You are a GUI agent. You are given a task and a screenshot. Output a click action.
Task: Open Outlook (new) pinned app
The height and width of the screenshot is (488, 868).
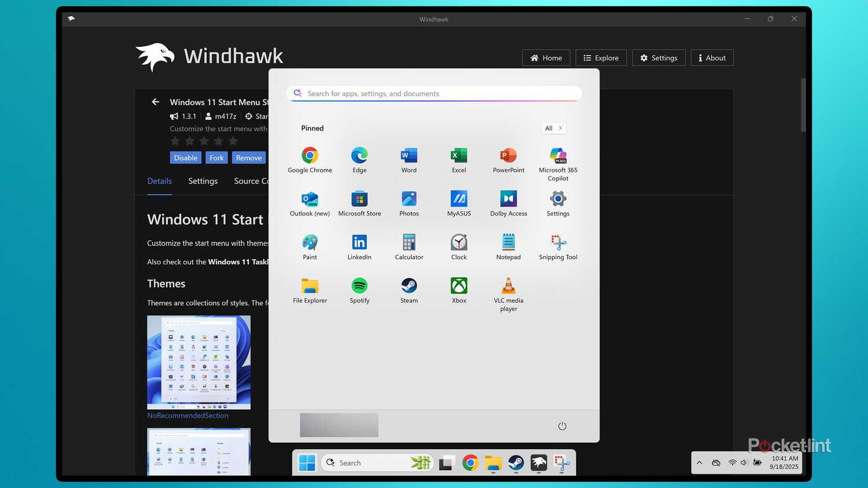click(x=310, y=204)
